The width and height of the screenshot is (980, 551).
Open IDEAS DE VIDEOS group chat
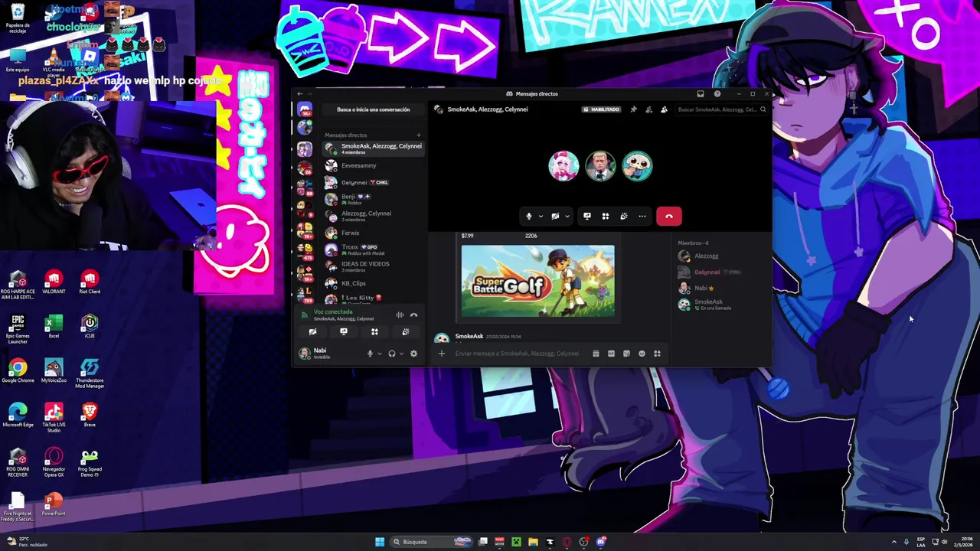pos(373,266)
